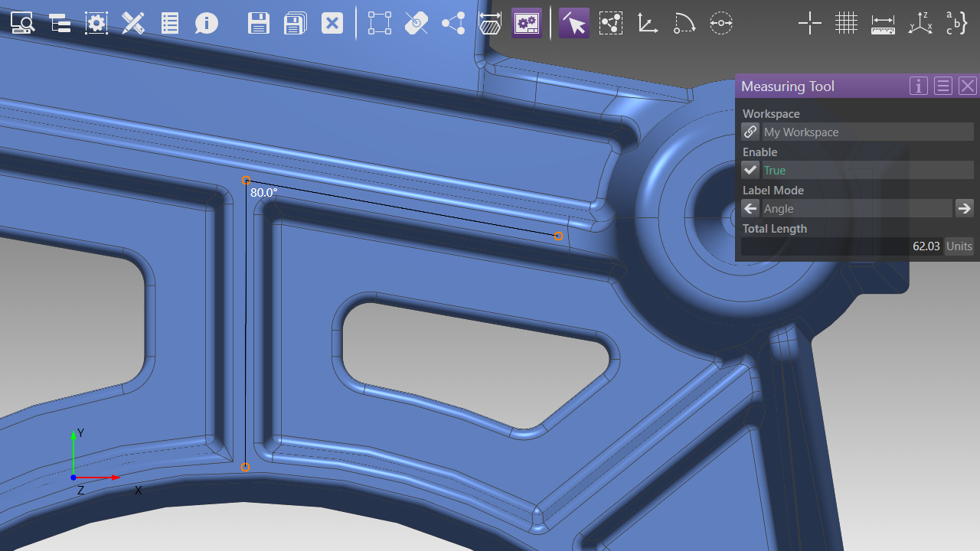Open the Units selector for Total Length
This screenshot has width=980, height=551.
pyautogui.click(x=959, y=246)
